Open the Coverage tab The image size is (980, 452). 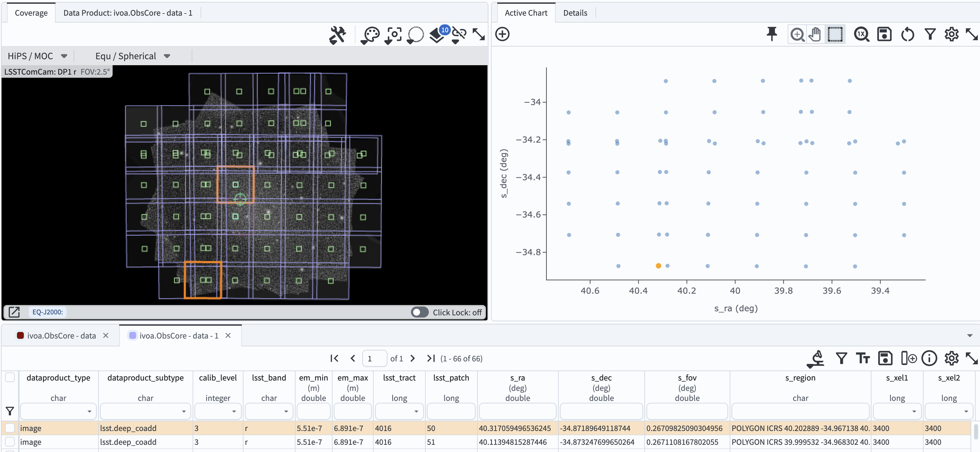pos(31,13)
